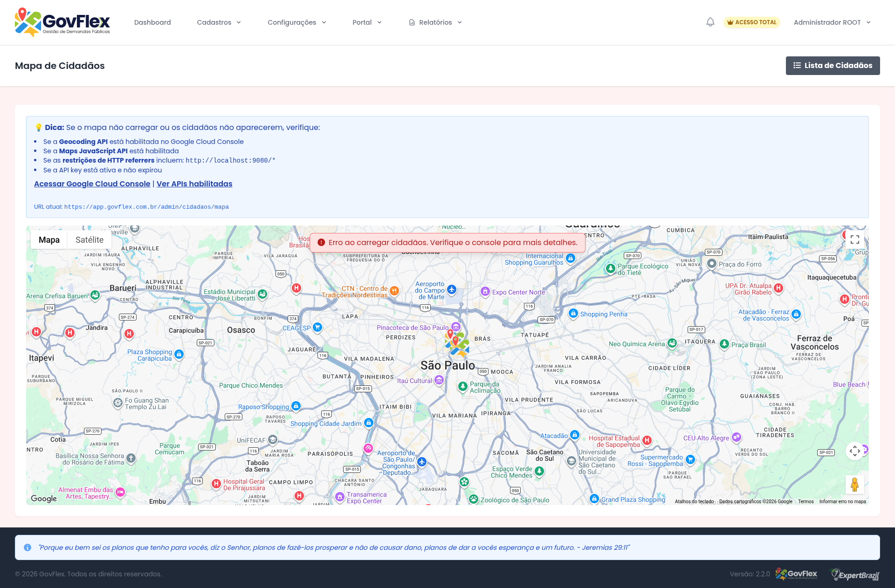895x588 pixels.
Task: Click the UPA Dr. Atualpa Girão Rabelo marker
Action: 778,288
